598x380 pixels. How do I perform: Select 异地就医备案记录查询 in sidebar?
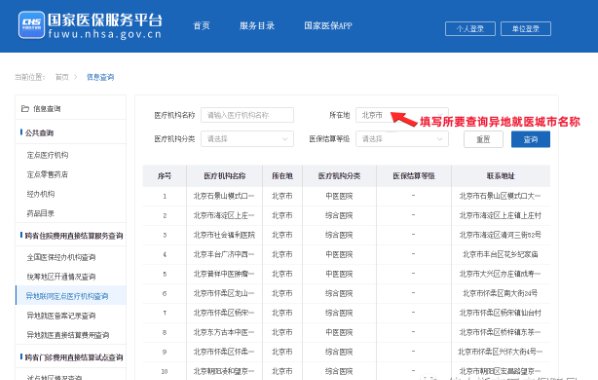pyautogui.click(x=61, y=316)
